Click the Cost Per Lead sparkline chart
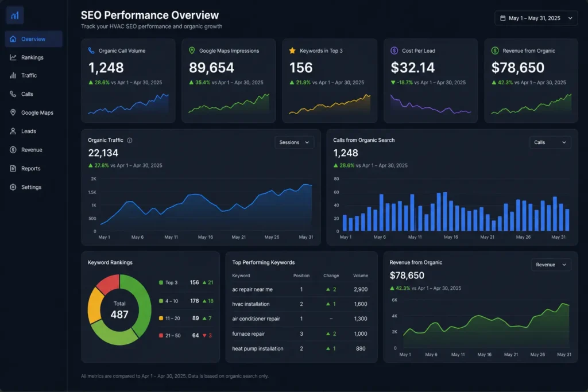The width and height of the screenshot is (588, 392). (x=431, y=104)
